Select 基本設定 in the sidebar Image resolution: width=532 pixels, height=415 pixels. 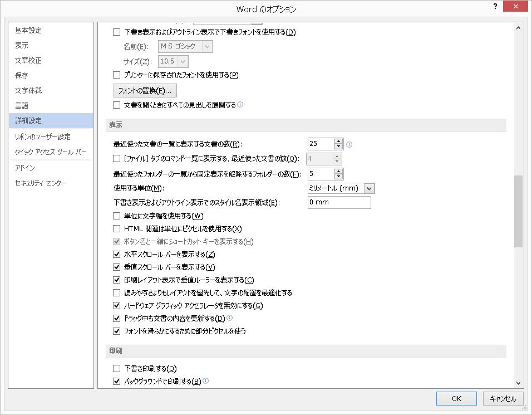51,31
